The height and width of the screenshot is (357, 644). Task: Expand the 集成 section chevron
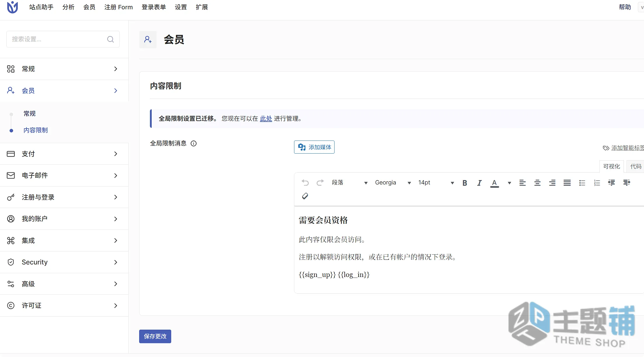116,241
